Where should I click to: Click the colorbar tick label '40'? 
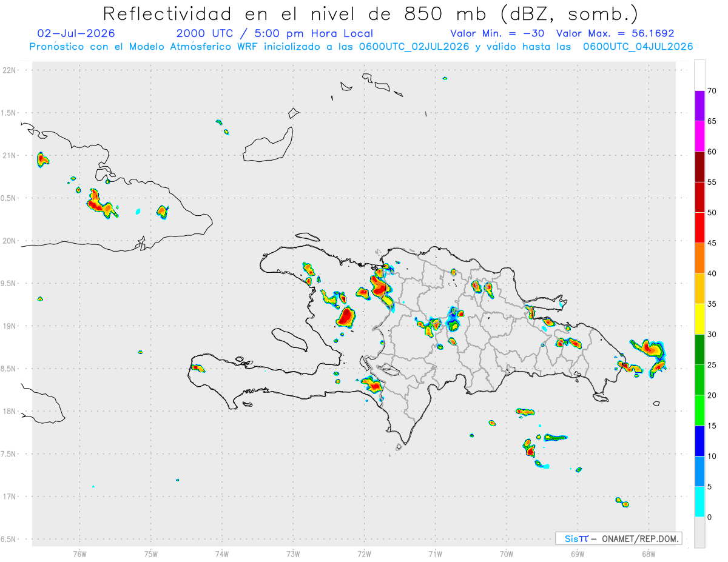[x=712, y=273]
